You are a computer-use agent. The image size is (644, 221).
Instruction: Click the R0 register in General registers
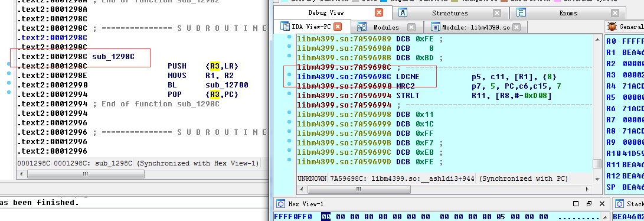[x=625, y=41]
